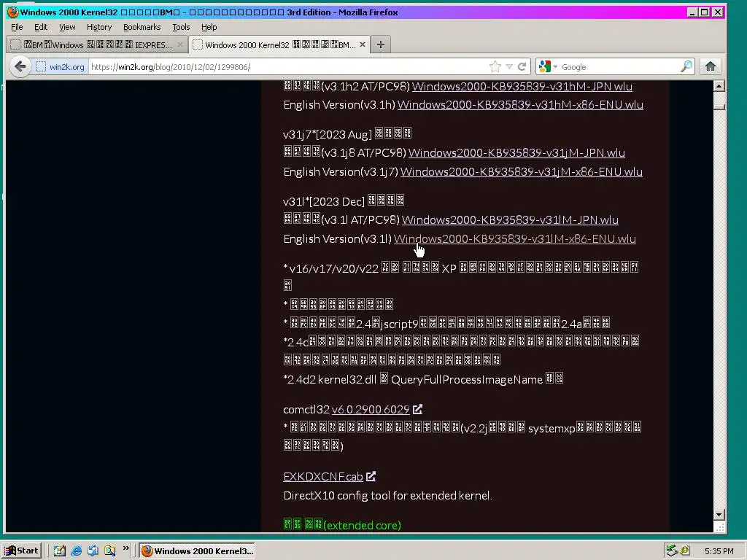Screen dimensions: 747x560
Task: Open the File menu
Action: click(x=17, y=27)
